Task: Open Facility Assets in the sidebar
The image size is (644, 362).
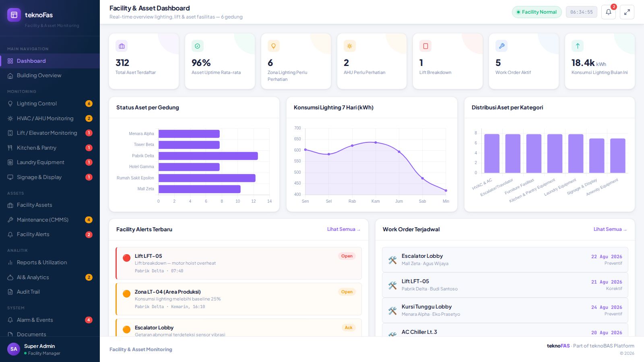Action: click(50, 205)
